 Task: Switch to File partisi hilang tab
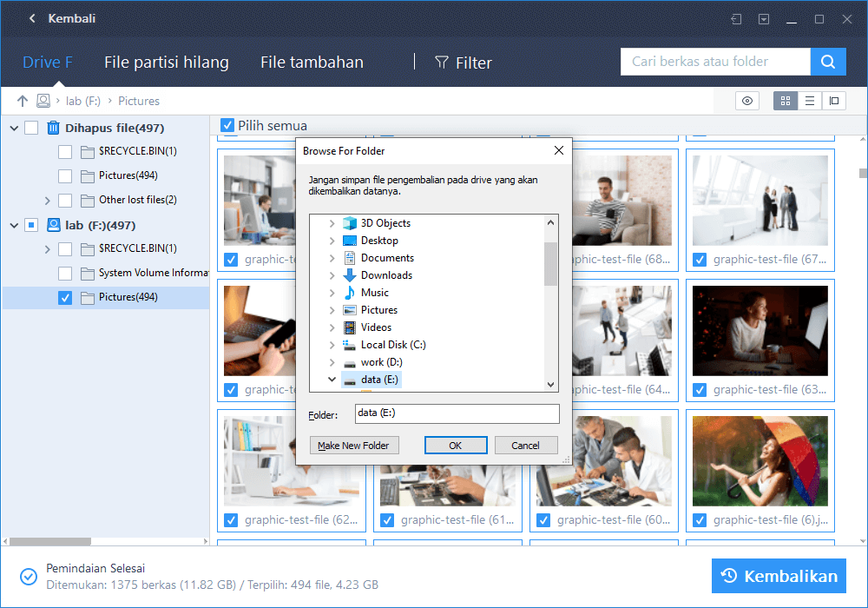(166, 62)
